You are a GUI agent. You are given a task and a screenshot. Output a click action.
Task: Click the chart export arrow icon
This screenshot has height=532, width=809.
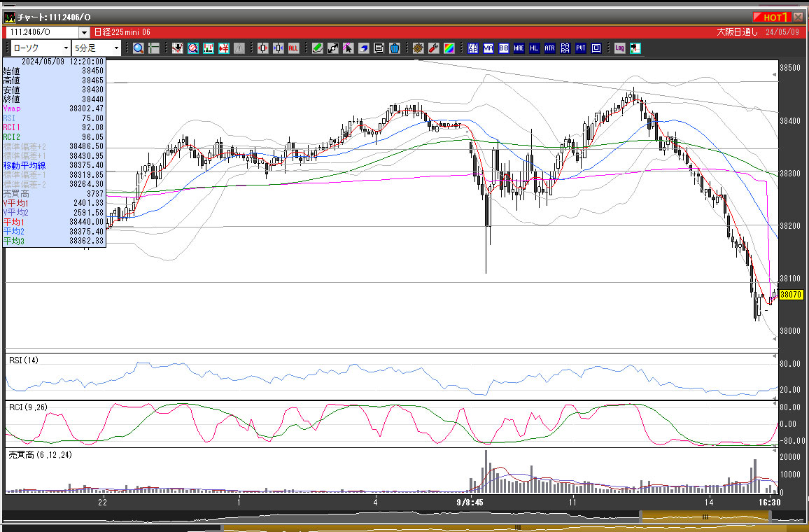[635, 48]
